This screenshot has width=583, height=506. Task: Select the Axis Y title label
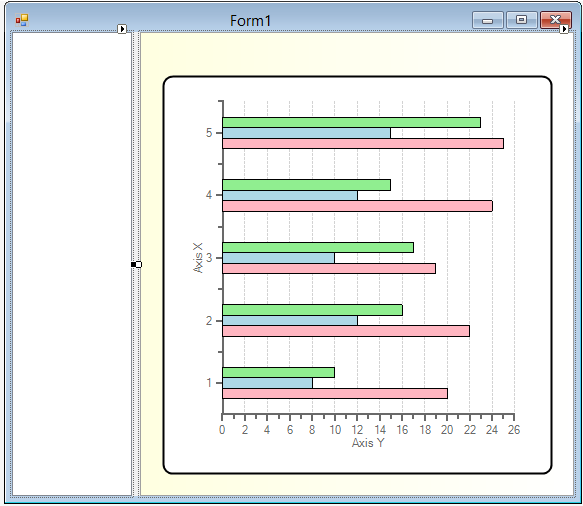click(x=368, y=443)
